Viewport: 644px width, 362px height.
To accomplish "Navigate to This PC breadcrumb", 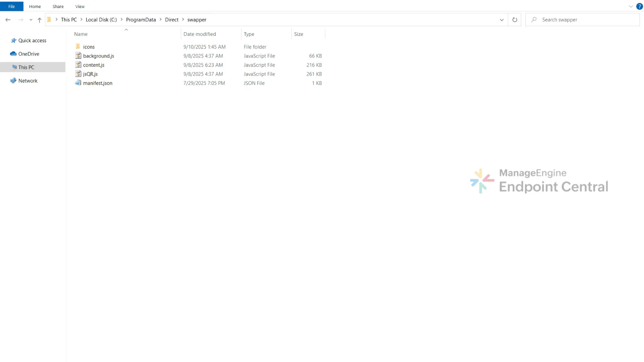I will pos(69,20).
